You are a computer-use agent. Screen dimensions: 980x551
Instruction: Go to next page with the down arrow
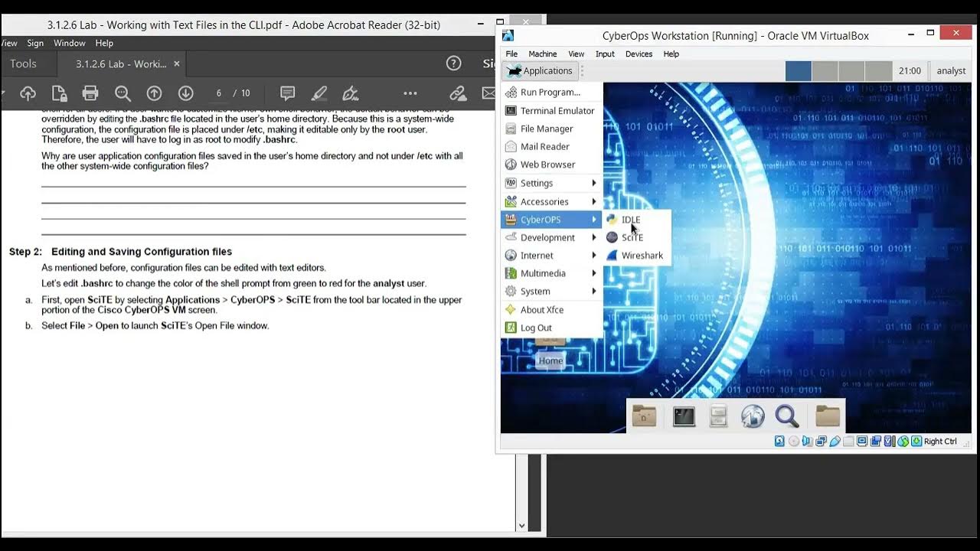185,93
